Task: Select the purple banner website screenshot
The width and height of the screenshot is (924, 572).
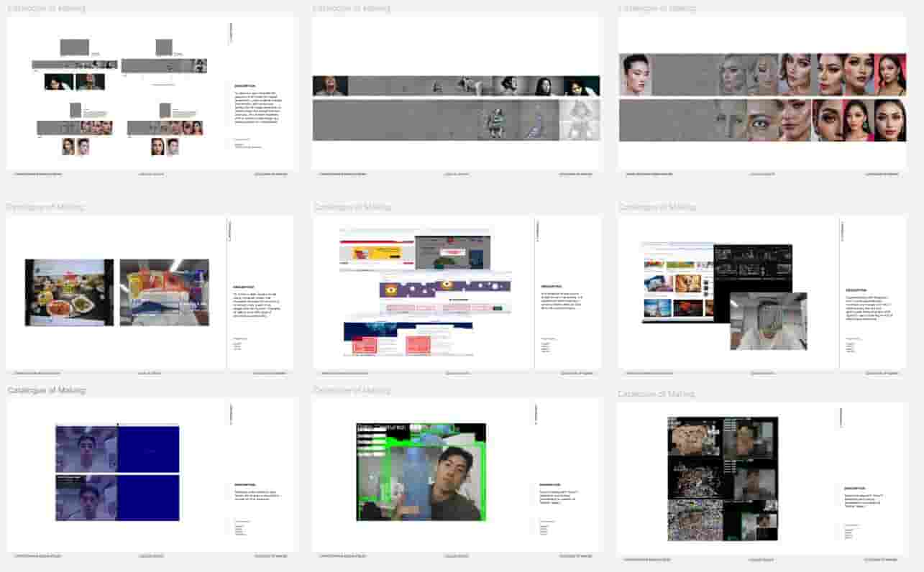Action: pos(445,289)
